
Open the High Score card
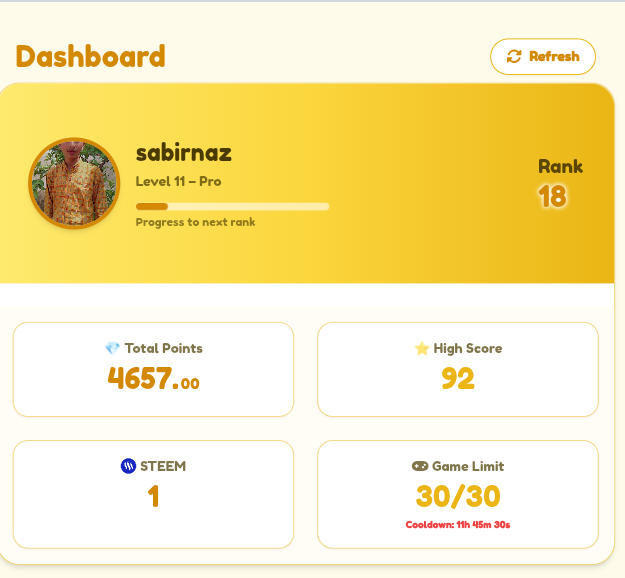pos(458,370)
